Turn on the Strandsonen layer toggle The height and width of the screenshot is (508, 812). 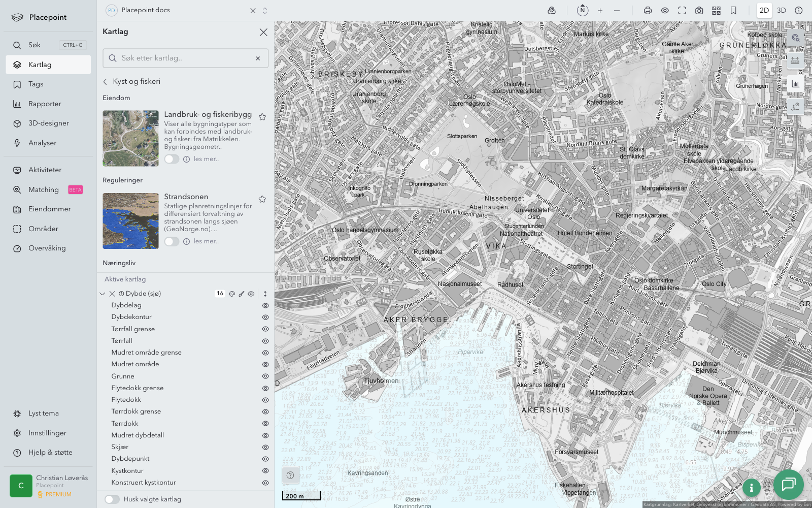click(x=172, y=241)
